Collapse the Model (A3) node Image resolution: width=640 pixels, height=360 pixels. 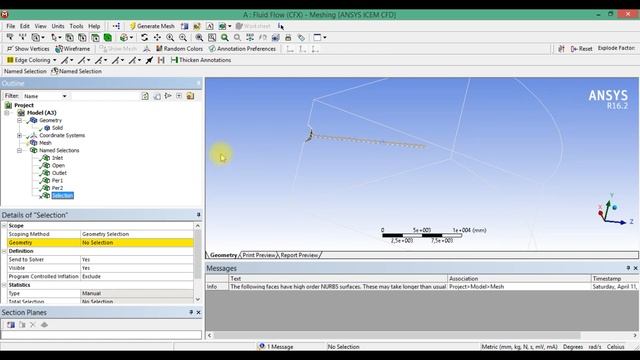[7, 113]
